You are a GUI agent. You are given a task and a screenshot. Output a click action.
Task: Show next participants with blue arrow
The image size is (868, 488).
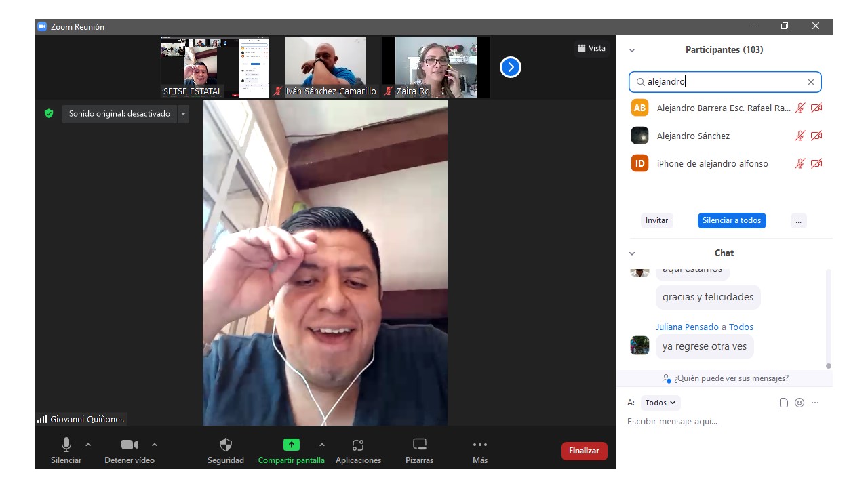click(x=511, y=67)
